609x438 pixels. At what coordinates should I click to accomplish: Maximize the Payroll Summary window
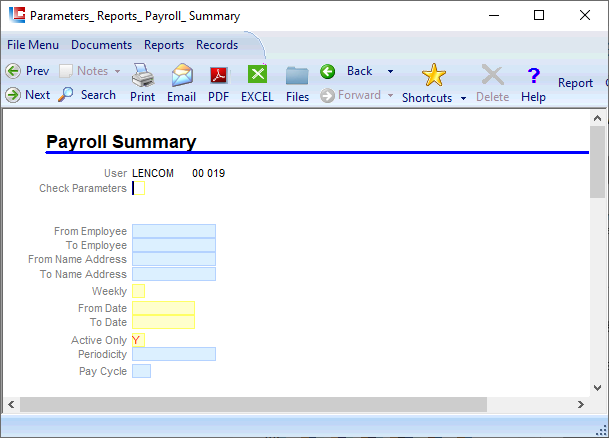[x=539, y=15]
